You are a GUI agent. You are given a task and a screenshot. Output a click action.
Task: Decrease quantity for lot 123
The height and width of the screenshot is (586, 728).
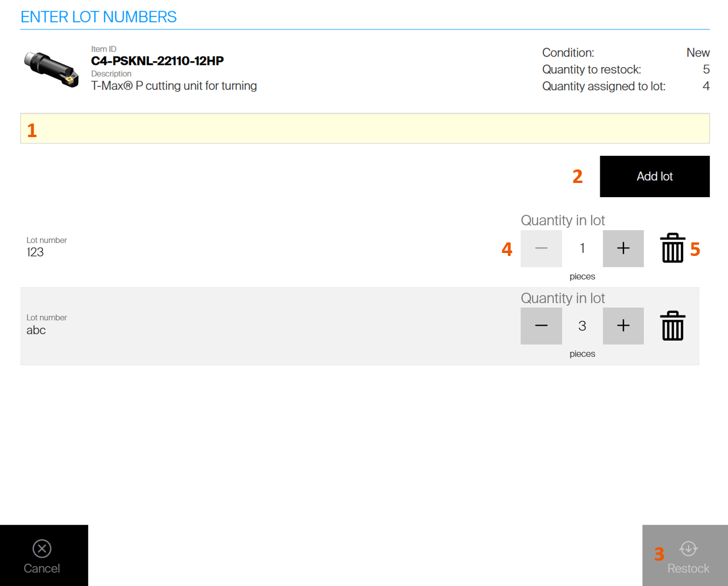coord(541,248)
